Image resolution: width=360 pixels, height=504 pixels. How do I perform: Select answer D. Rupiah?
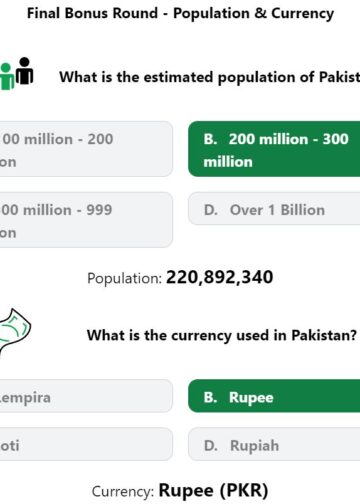(x=274, y=444)
